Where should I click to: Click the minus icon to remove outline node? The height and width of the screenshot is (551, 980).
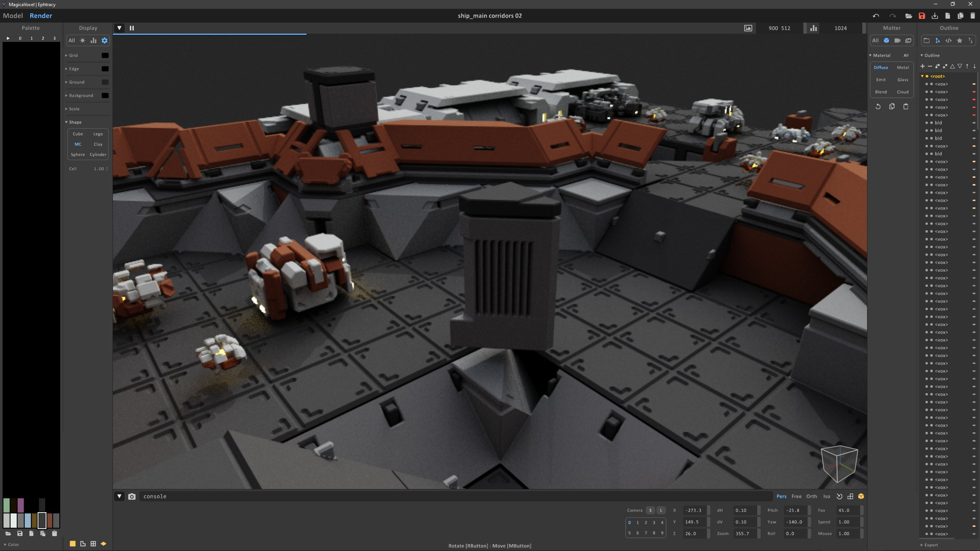pos(930,66)
